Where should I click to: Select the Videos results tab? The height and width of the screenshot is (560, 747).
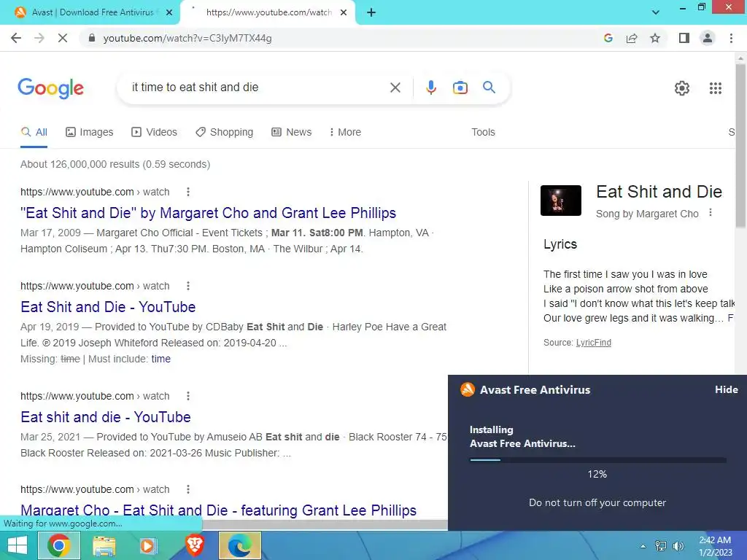point(155,132)
